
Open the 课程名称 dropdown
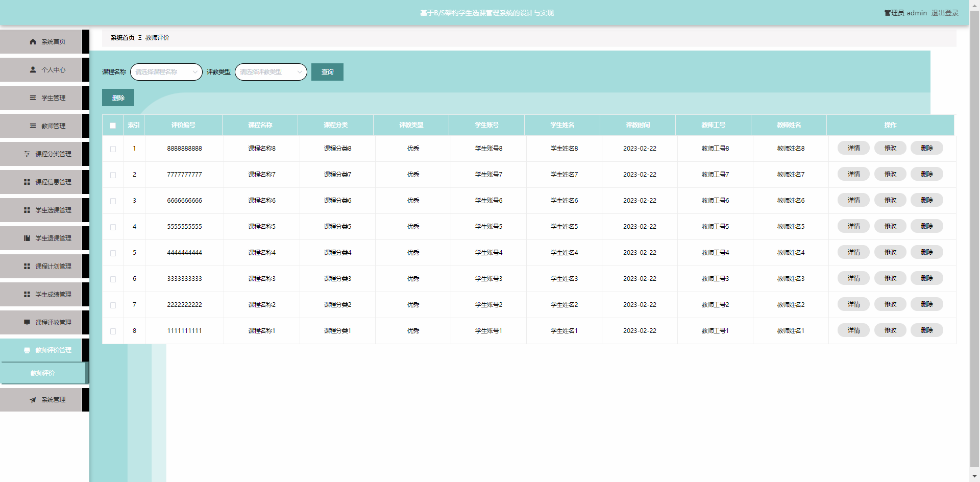166,72
